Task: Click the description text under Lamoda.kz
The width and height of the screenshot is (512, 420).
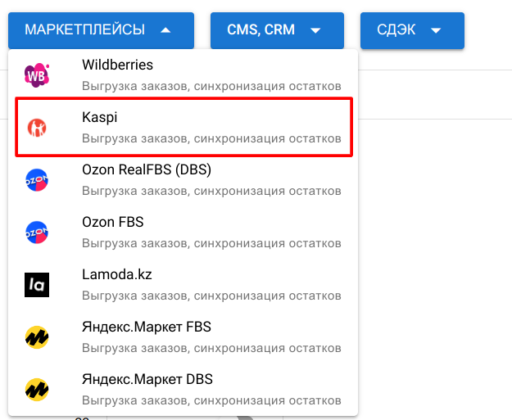Action: 211,296
